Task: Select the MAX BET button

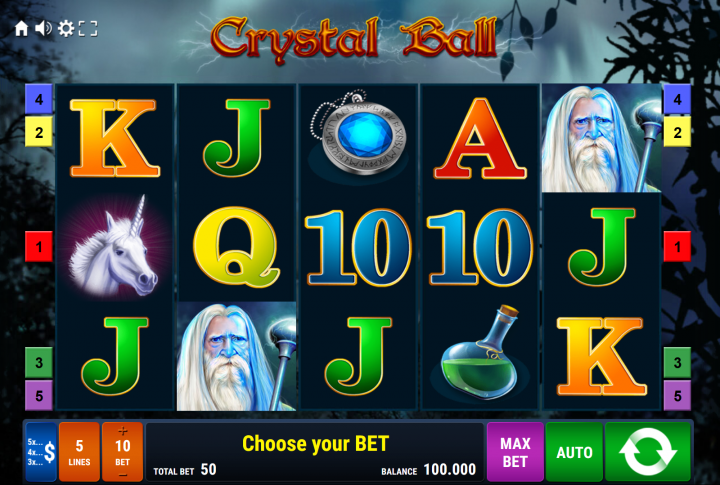Action: pyautogui.click(x=515, y=452)
